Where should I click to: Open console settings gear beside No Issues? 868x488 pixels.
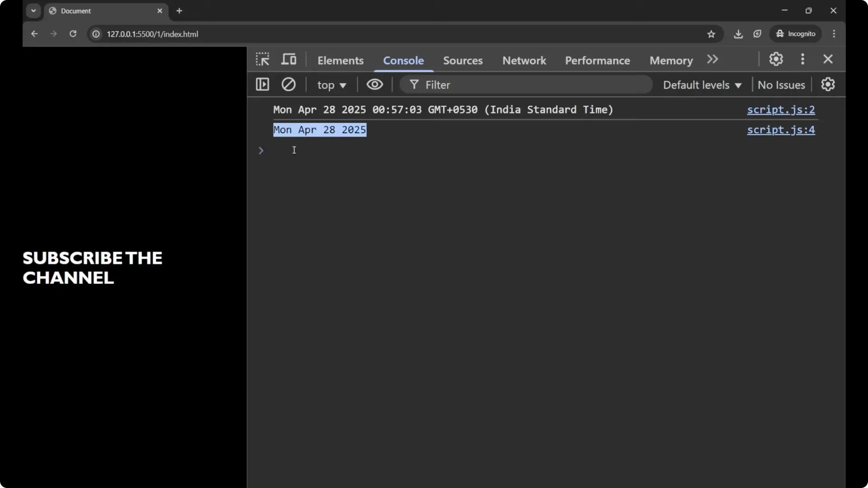click(x=828, y=84)
